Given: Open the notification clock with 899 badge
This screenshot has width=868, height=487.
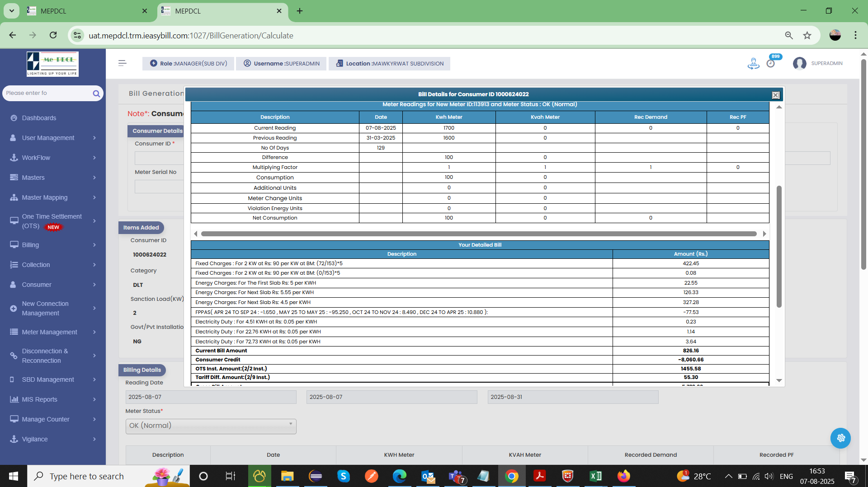Looking at the screenshot, I should 771,63.
